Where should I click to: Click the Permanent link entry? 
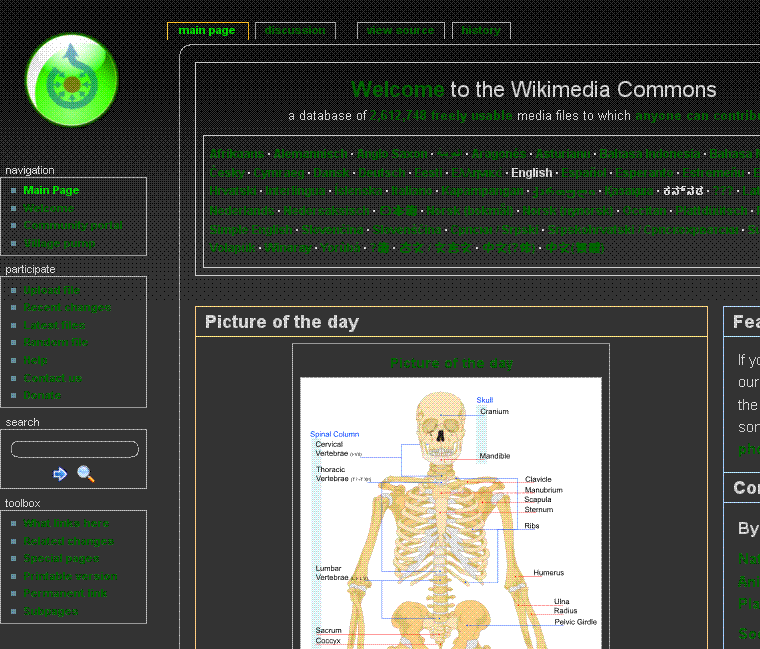click(65, 593)
